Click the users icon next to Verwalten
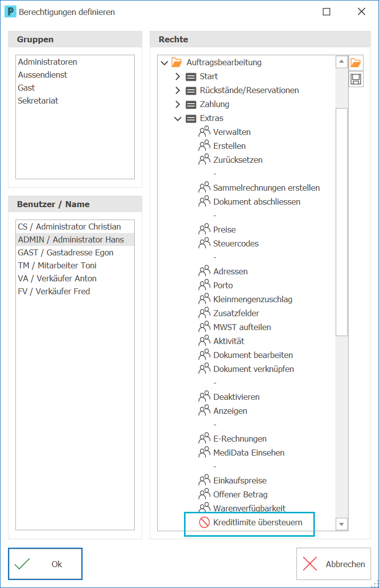 [x=204, y=131]
